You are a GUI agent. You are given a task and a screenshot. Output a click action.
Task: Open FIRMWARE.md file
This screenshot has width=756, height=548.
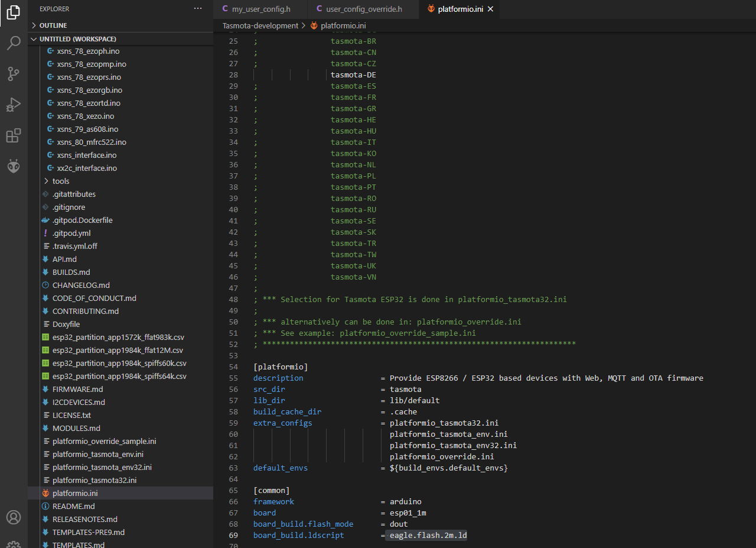(77, 389)
